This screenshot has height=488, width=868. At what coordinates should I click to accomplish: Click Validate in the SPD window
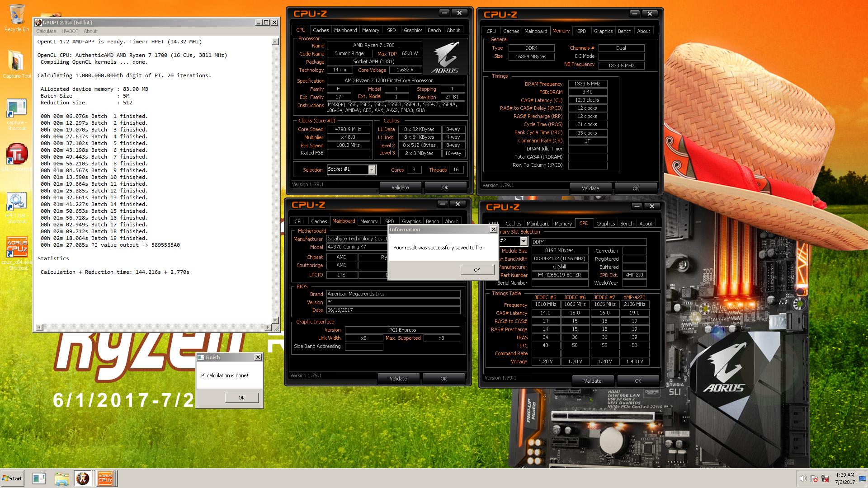click(x=593, y=381)
